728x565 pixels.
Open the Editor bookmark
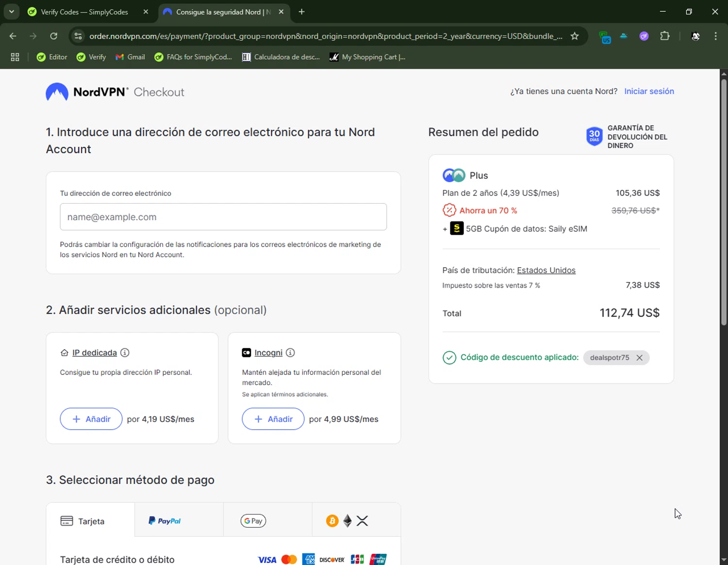point(52,57)
